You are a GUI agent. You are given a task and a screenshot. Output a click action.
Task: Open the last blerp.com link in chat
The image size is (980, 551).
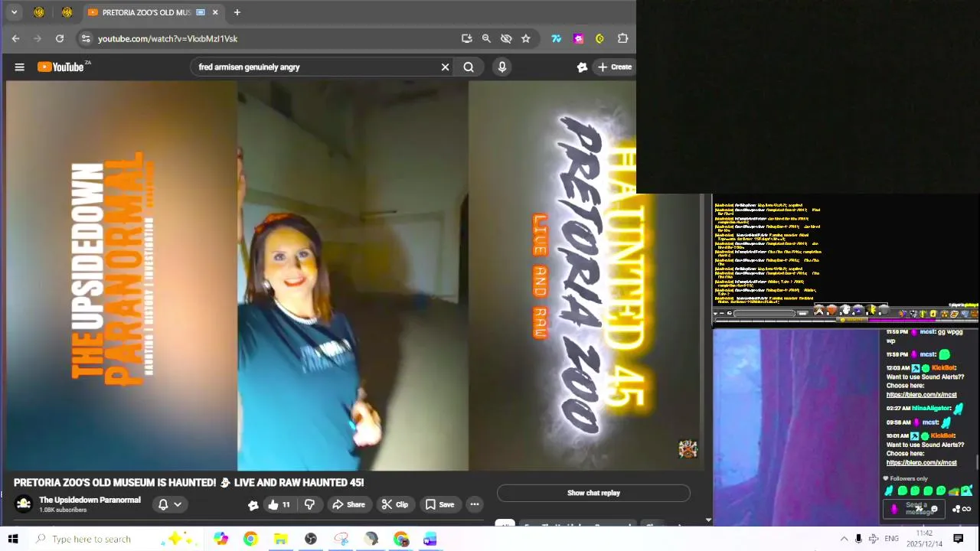click(921, 463)
